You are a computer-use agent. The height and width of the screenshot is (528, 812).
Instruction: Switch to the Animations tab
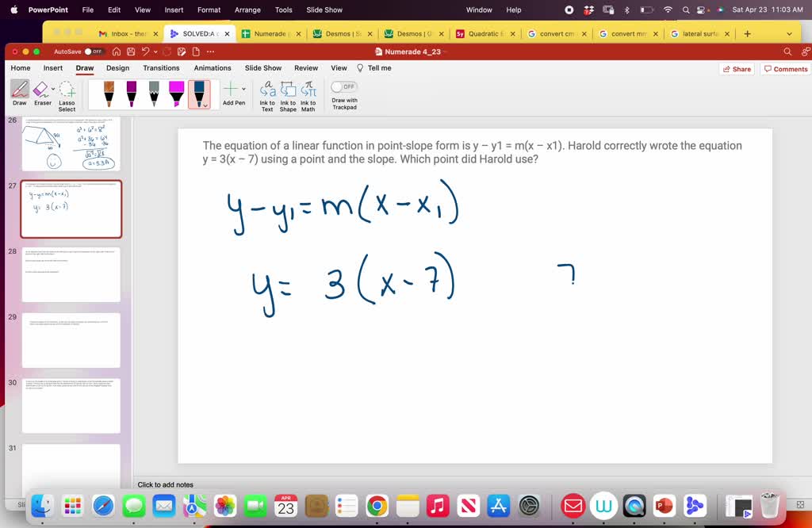212,68
